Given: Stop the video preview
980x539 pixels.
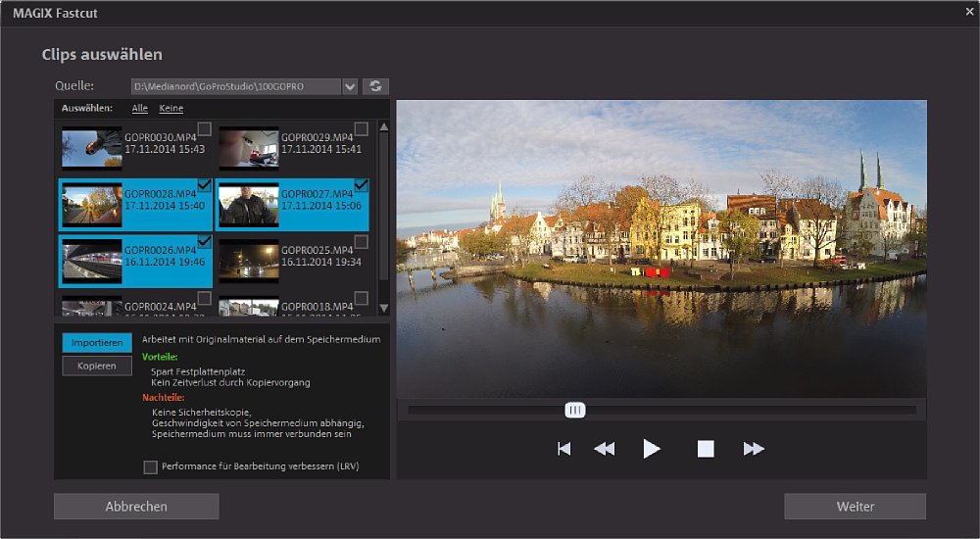Looking at the screenshot, I should tap(706, 449).
